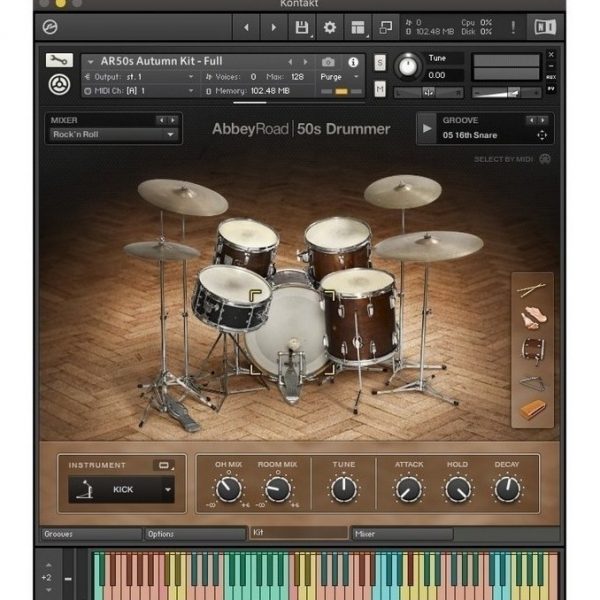Expand the instrument name dropdown triangle
The width and height of the screenshot is (600, 600).
91,62
